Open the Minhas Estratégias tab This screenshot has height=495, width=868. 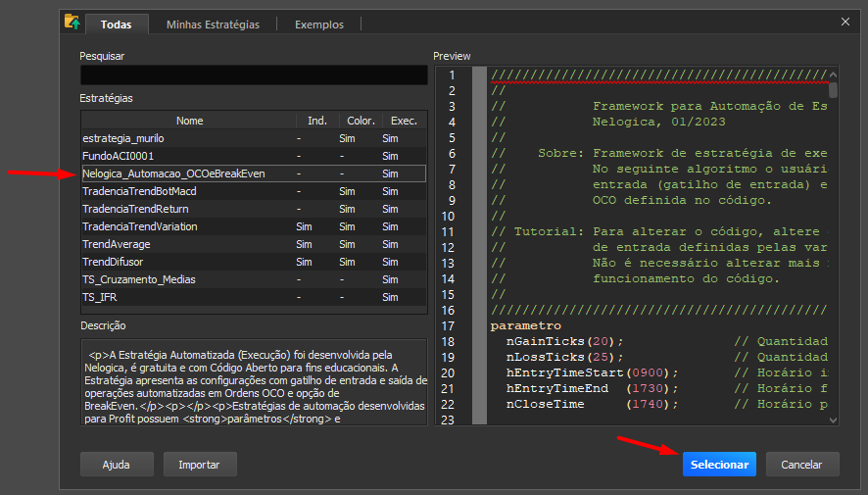(x=213, y=25)
